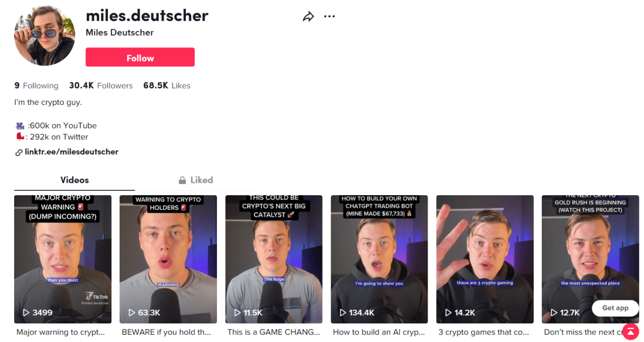View the 9 Following list
The height and width of the screenshot is (342, 644).
tap(36, 86)
